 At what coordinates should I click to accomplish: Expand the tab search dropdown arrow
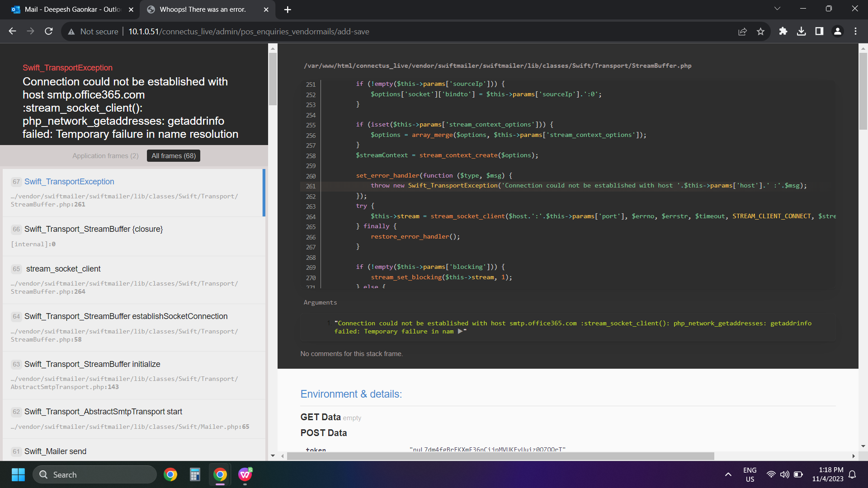(x=777, y=9)
